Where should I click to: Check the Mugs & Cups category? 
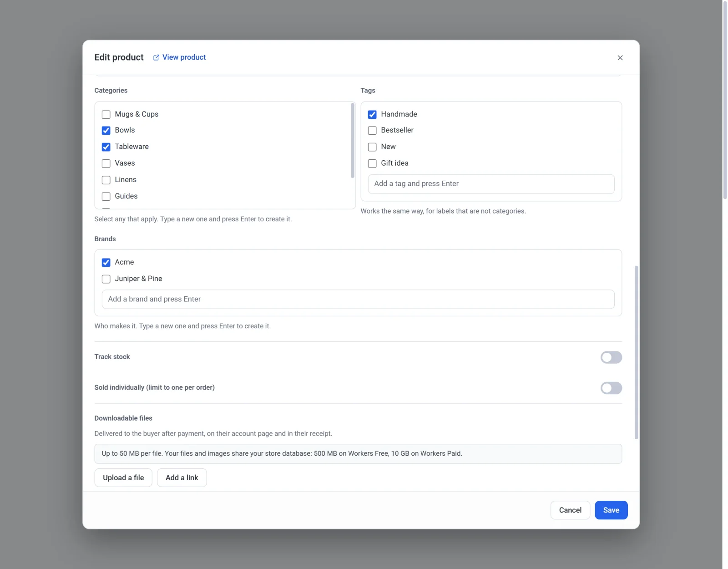pos(106,114)
